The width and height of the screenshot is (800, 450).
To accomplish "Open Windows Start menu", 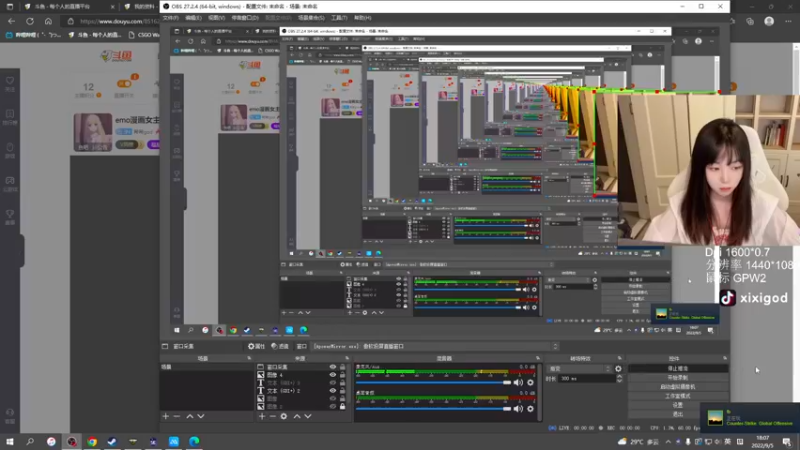I will (9, 441).
